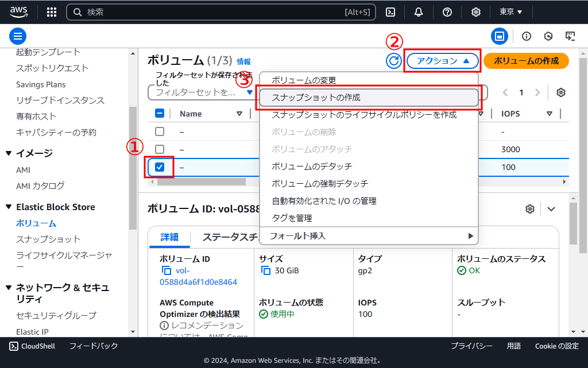Collapse the volume details panel chevron
This screenshot has width=588, height=368.
pos(551,209)
